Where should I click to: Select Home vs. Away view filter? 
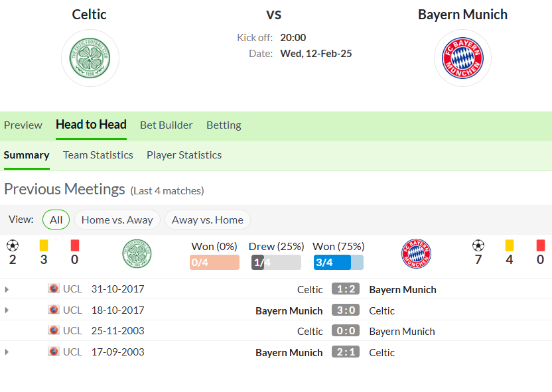[x=117, y=220]
